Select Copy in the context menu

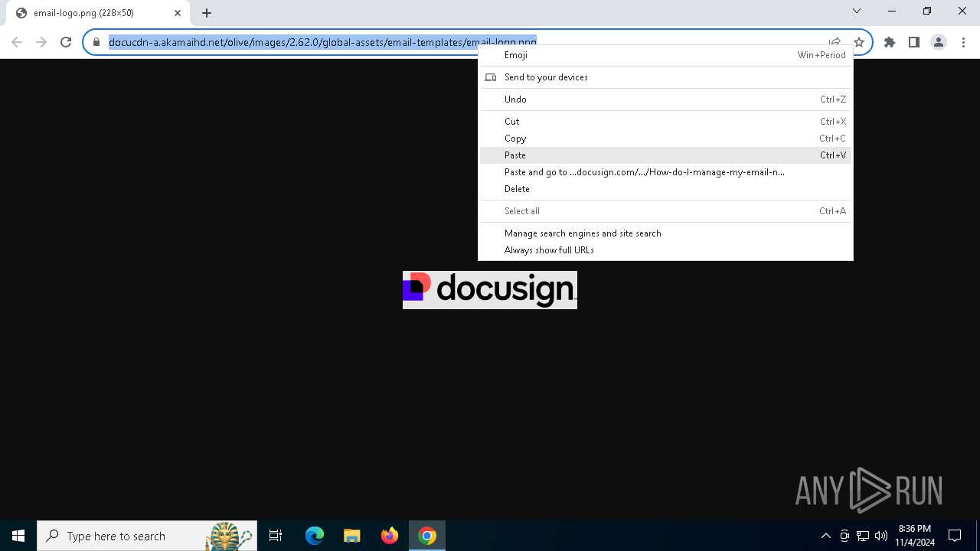(665, 139)
